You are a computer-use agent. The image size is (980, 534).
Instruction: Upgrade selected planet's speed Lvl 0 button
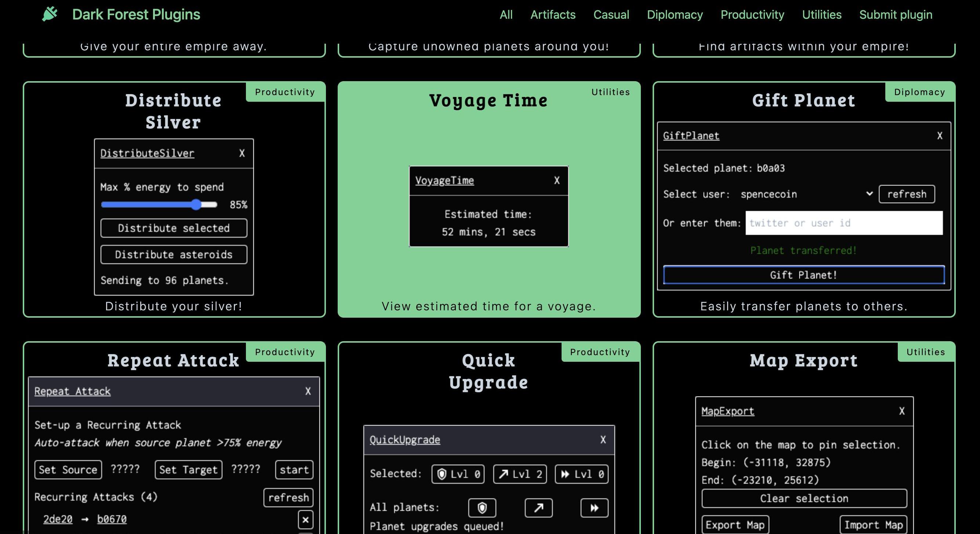pyautogui.click(x=581, y=474)
